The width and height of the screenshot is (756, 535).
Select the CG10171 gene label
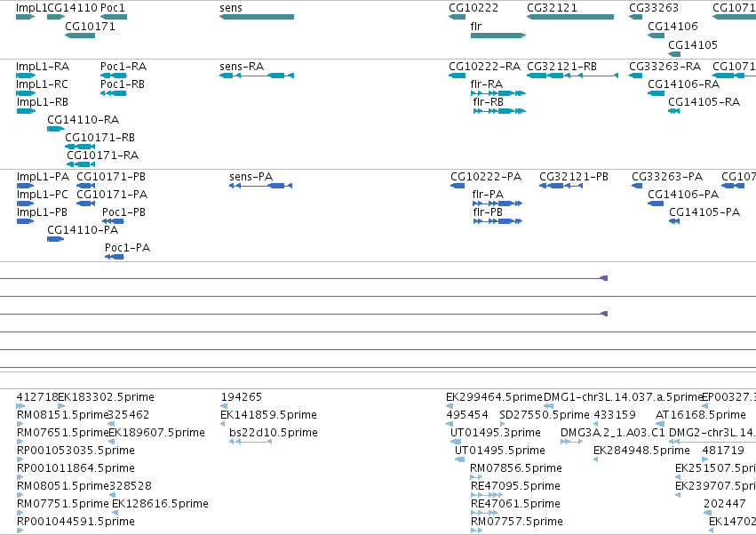90,27
